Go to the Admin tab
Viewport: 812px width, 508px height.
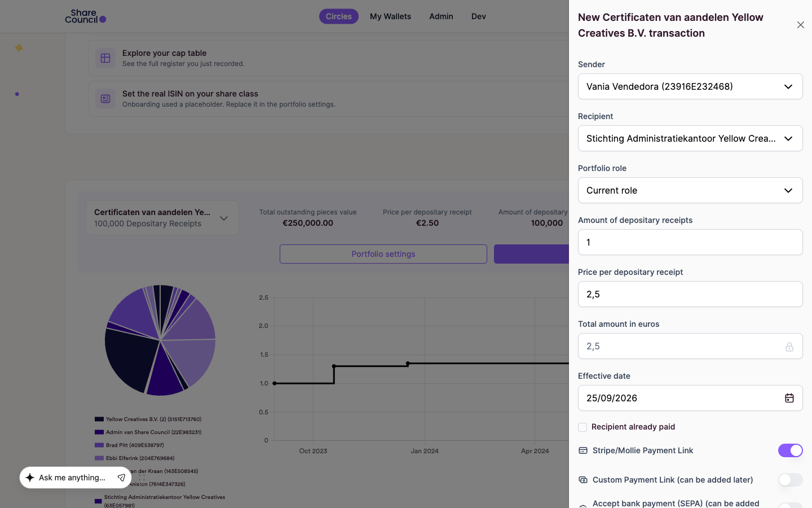(x=441, y=16)
